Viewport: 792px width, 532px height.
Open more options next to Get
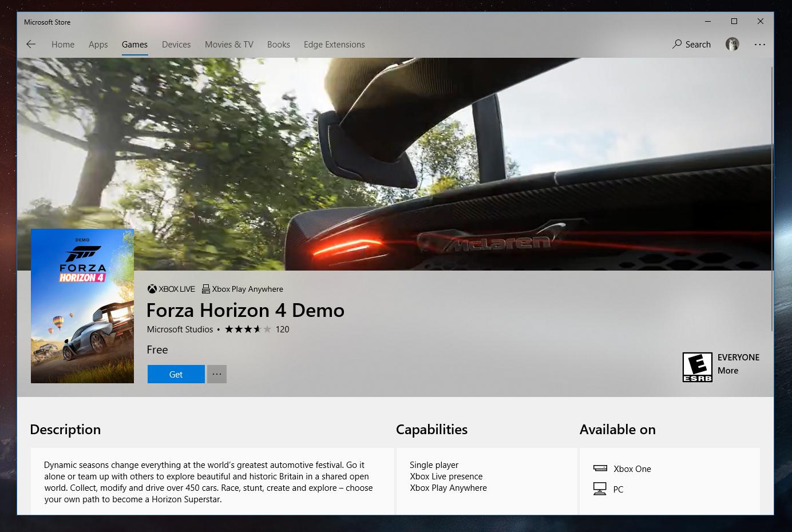[x=217, y=374]
